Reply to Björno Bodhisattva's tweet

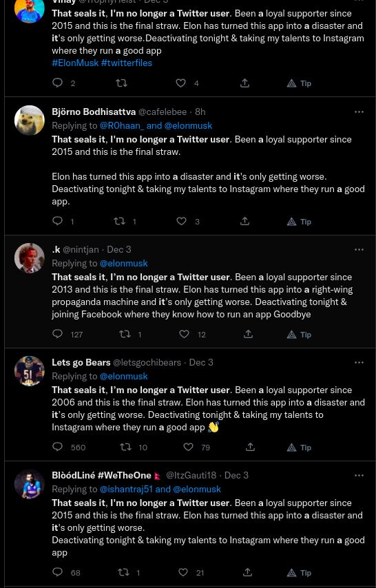pyautogui.click(x=57, y=221)
